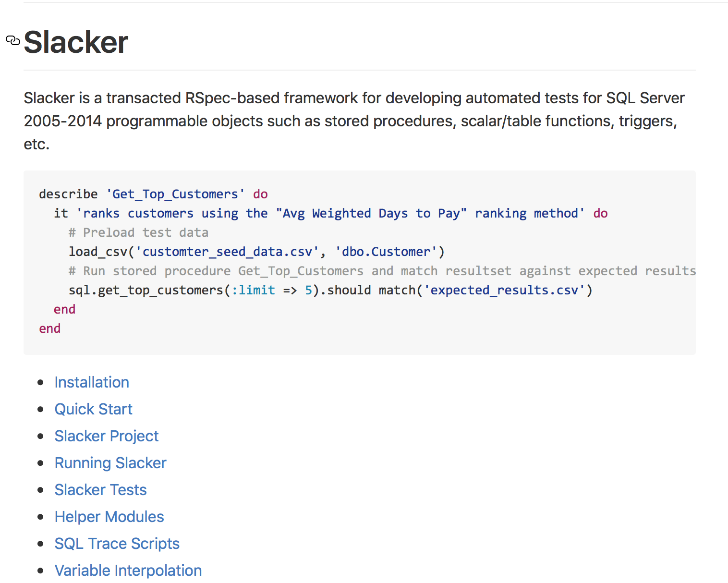Click the 'expected_results.csv' string in code
The image size is (728, 583).
504,290
